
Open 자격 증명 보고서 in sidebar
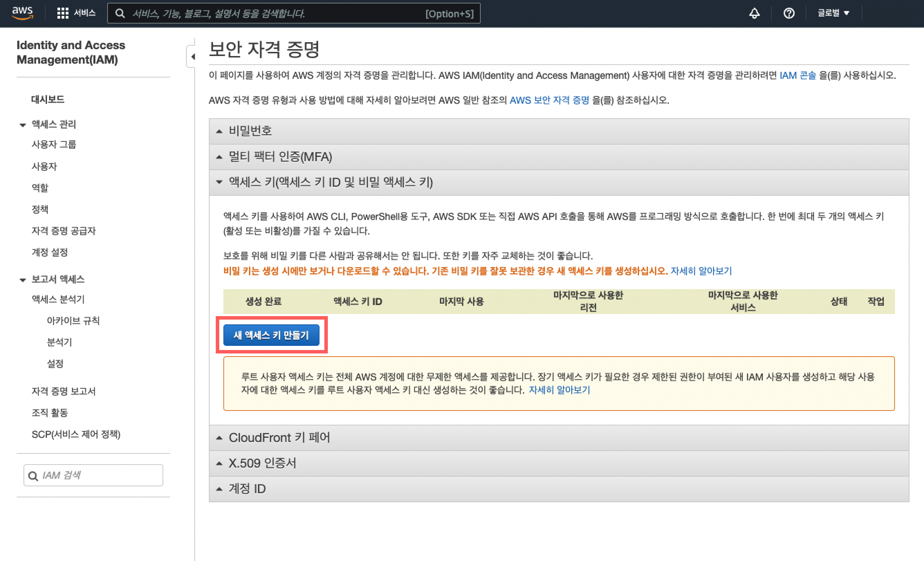tap(63, 391)
